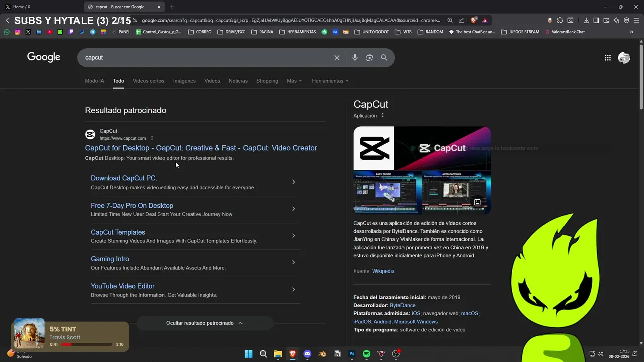Open the sponsored result three-dot options
This screenshot has width=644, height=362.
[152, 138]
